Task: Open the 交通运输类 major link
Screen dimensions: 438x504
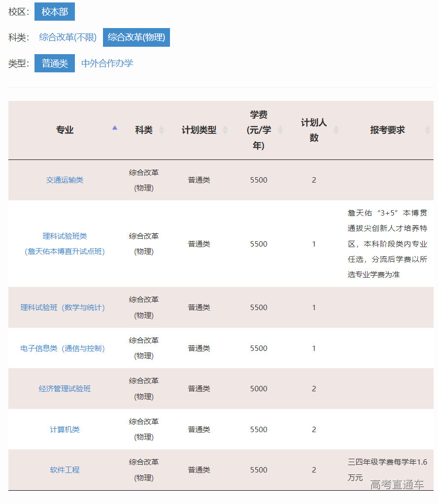Action: coord(65,180)
